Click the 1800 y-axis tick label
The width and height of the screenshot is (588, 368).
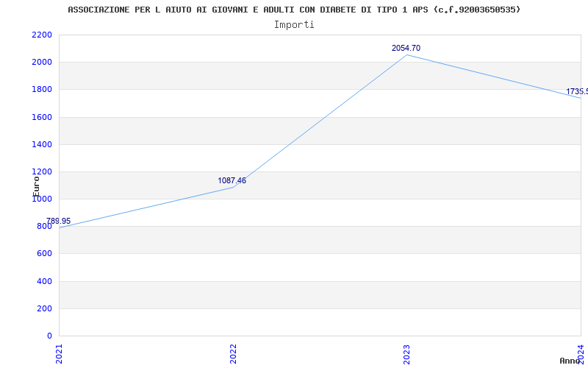42,90
